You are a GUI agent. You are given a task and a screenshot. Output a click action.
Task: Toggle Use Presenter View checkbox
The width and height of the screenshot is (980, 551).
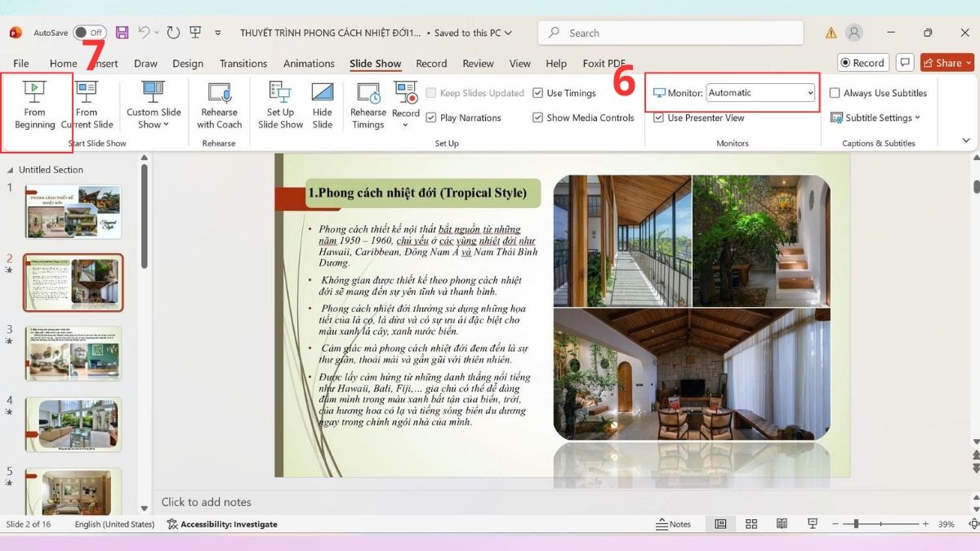pyautogui.click(x=699, y=118)
